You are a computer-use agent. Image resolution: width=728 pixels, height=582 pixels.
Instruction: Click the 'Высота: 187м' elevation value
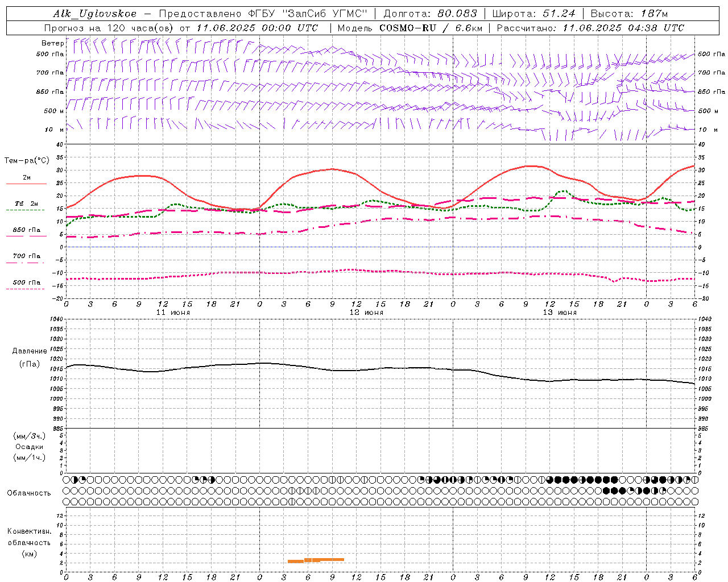point(629,14)
